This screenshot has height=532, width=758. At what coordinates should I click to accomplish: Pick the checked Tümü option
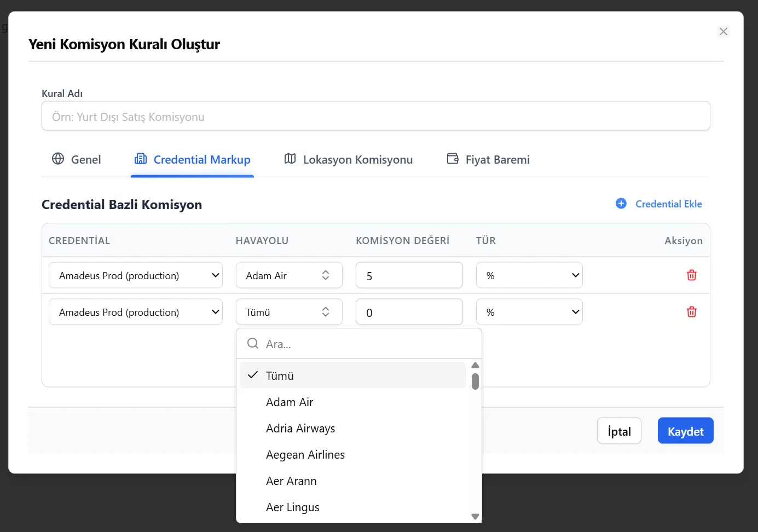(280, 376)
